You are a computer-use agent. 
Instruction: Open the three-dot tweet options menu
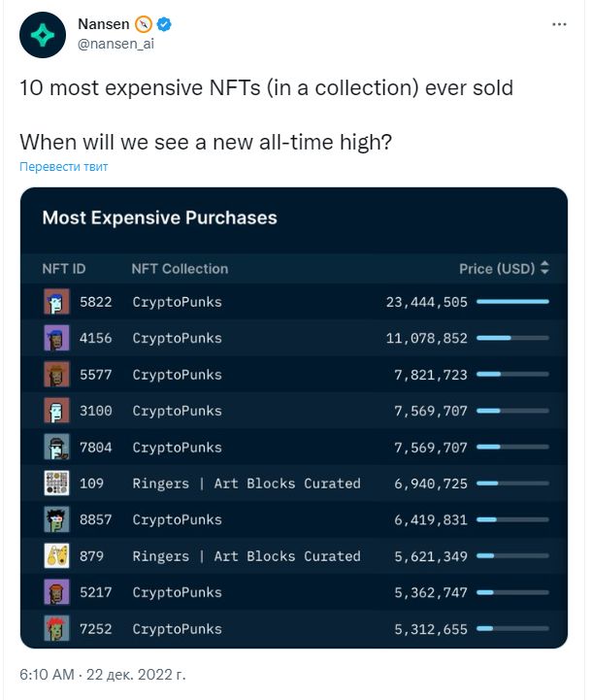(559, 24)
